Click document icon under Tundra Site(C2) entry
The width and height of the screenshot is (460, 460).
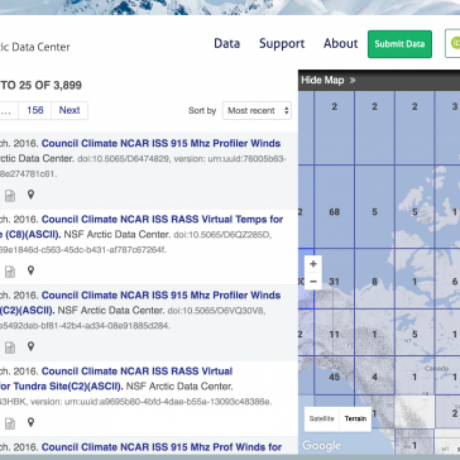click(10, 424)
